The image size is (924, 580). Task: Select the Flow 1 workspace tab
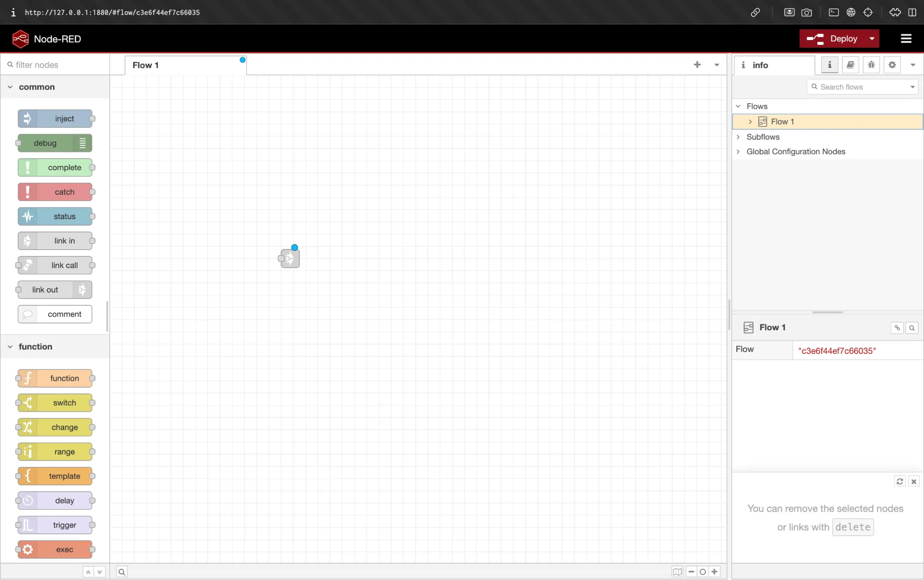click(x=146, y=65)
